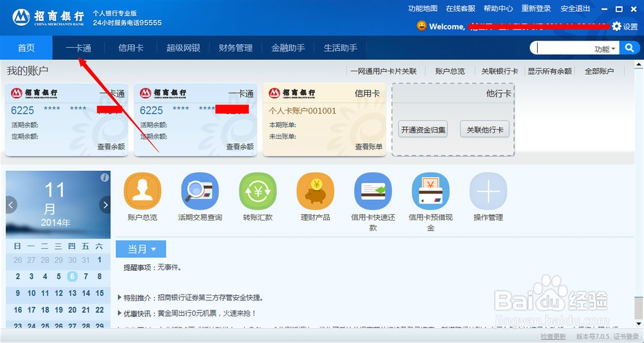644x343 pixels.
Task: Open the 账户总览 account overview icon
Action: coord(142,191)
